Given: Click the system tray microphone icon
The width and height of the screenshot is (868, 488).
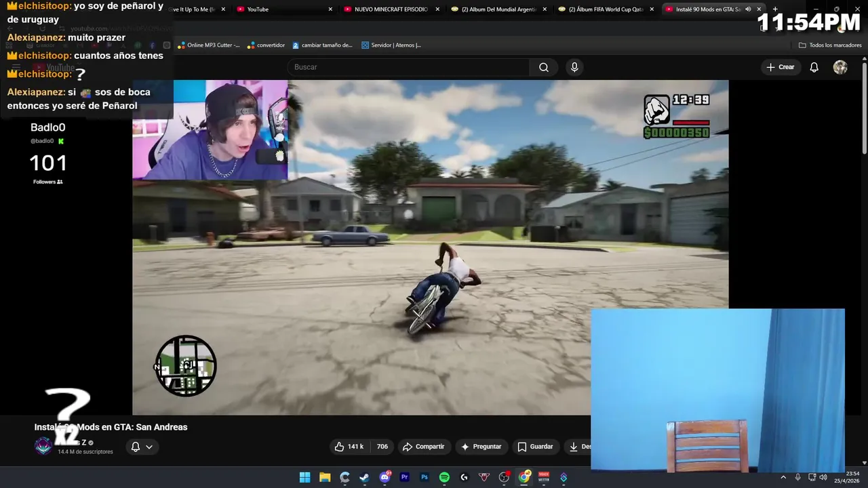Looking at the screenshot, I should click(797, 477).
